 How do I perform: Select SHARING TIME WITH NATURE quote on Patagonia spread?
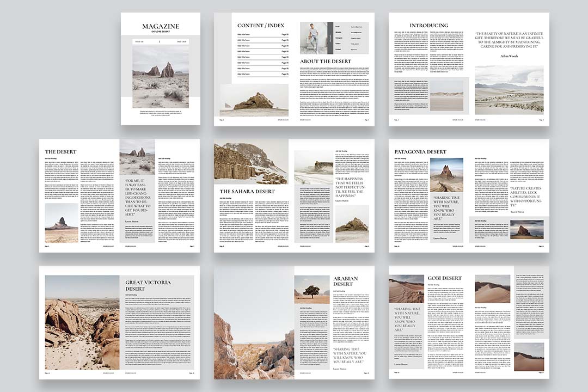[446, 208]
